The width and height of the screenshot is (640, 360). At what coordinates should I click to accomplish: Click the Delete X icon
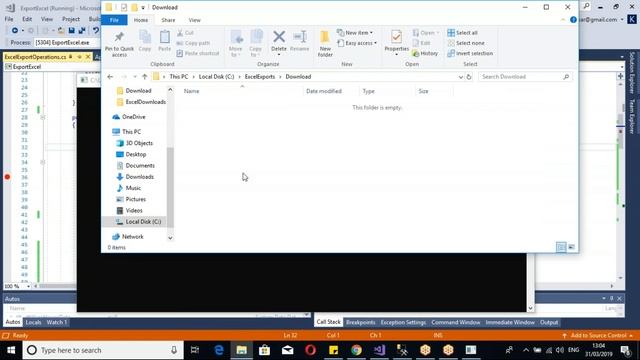click(279, 37)
